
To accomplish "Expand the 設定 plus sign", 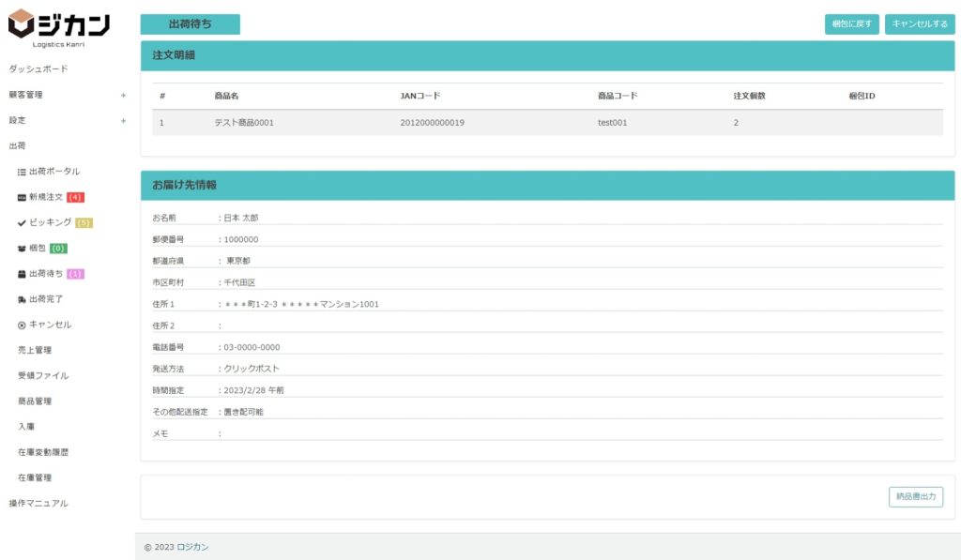I will tap(123, 121).
